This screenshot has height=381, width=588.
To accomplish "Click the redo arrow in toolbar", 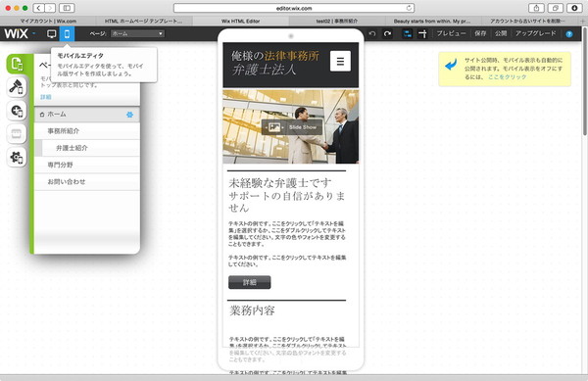I will 387,33.
